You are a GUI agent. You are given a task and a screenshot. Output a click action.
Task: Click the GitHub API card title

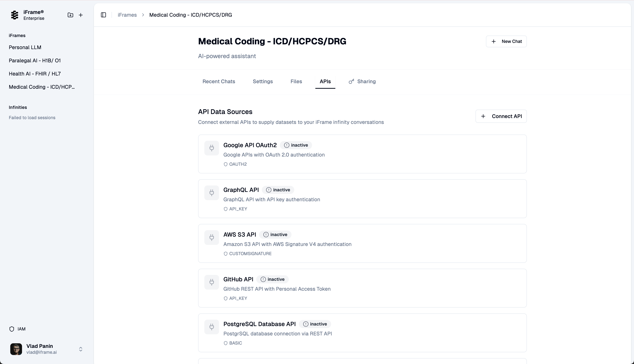point(238,280)
